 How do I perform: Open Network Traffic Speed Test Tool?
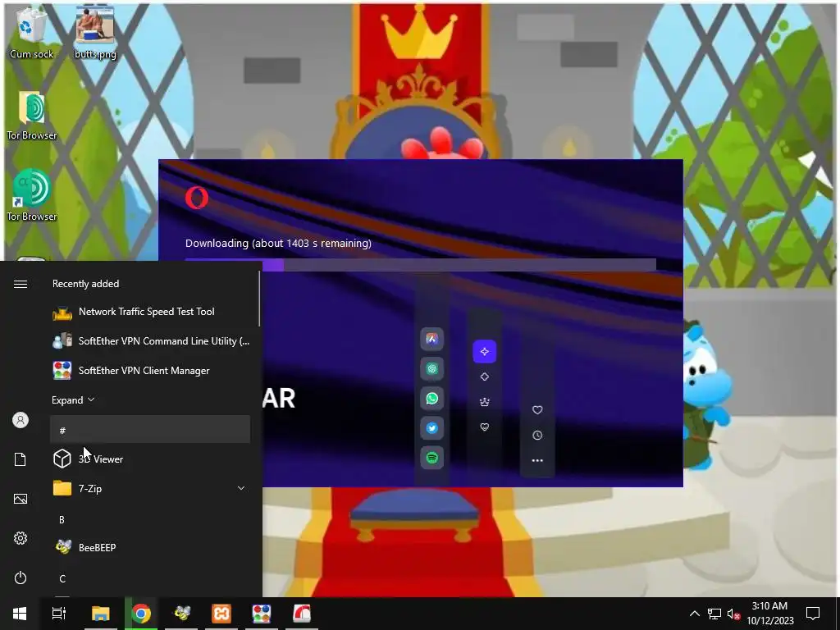[150, 312]
